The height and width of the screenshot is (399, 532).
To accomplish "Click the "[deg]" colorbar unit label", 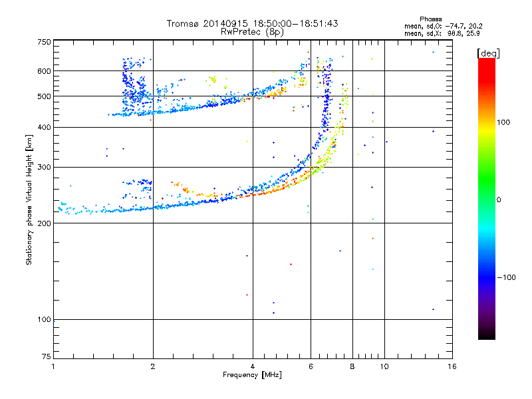I will click(x=488, y=53).
